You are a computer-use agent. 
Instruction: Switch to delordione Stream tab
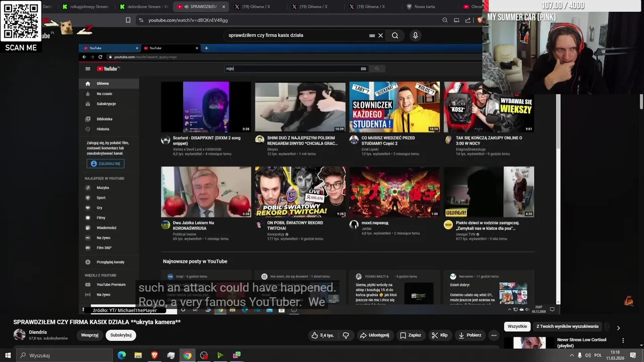(143, 7)
